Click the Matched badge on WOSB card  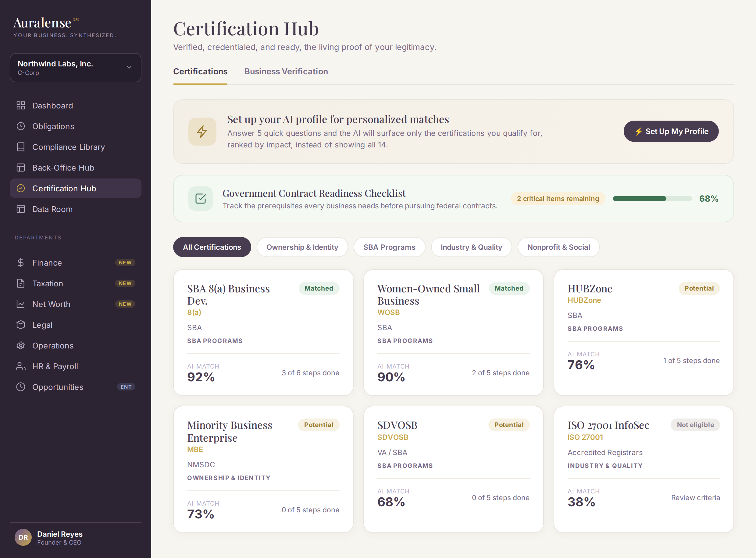509,288
